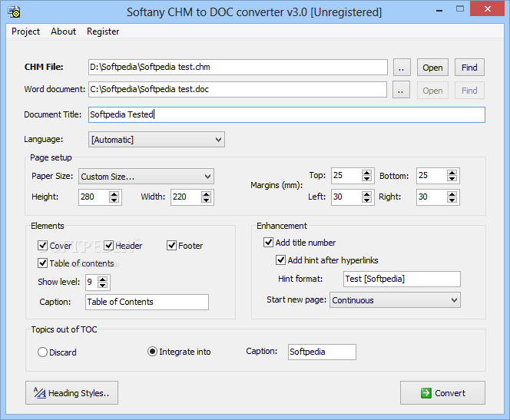Increase the Bottom margin value

452,173
